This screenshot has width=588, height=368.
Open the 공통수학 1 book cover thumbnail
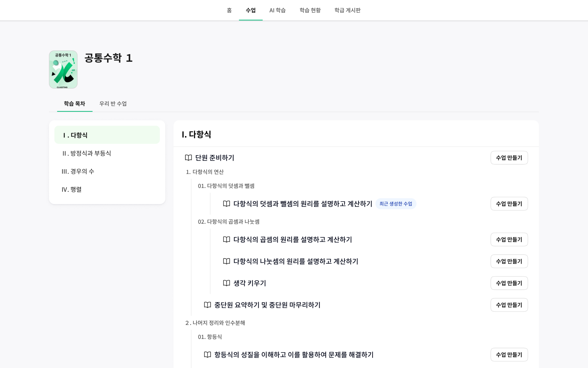(63, 69)
